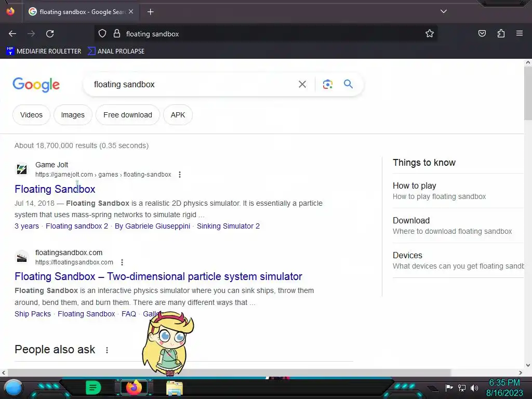Open a new browser tab
Image resolution: width=532 pixels, height=399 pixels.
150,12
